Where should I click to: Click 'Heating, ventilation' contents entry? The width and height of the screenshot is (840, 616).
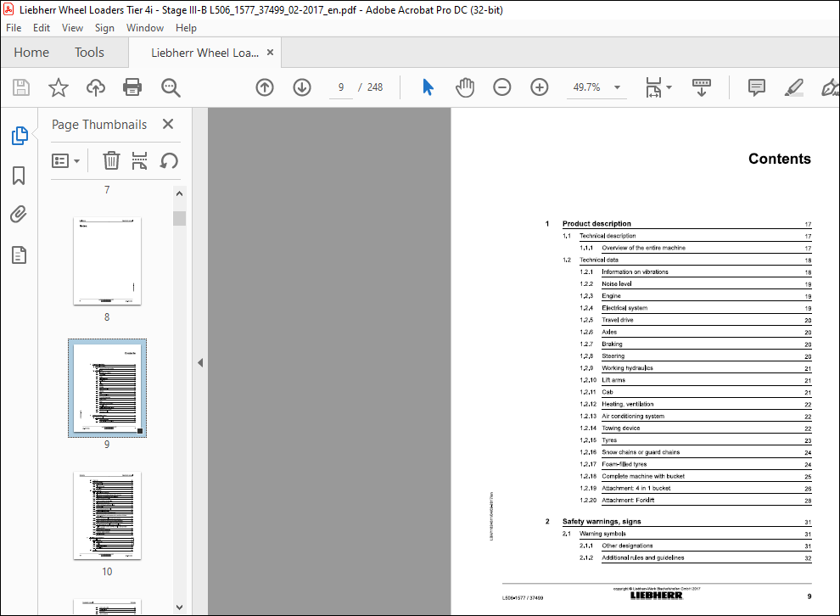pyautogui.click(x=627, y=404)
